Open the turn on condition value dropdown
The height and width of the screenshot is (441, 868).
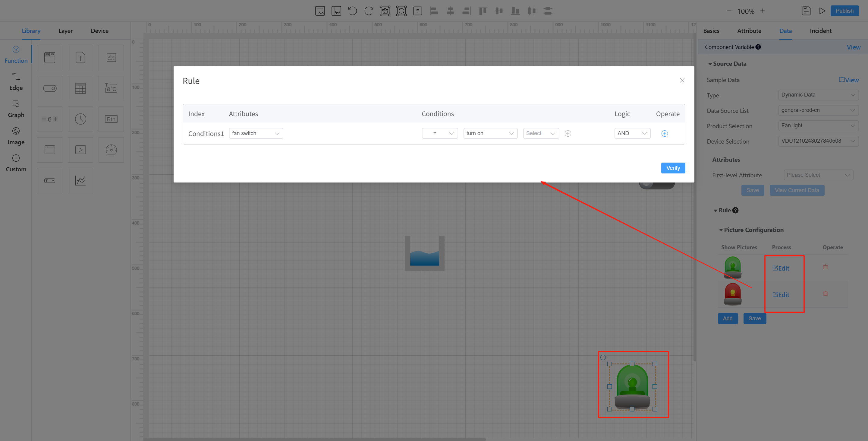coord(490,134)
